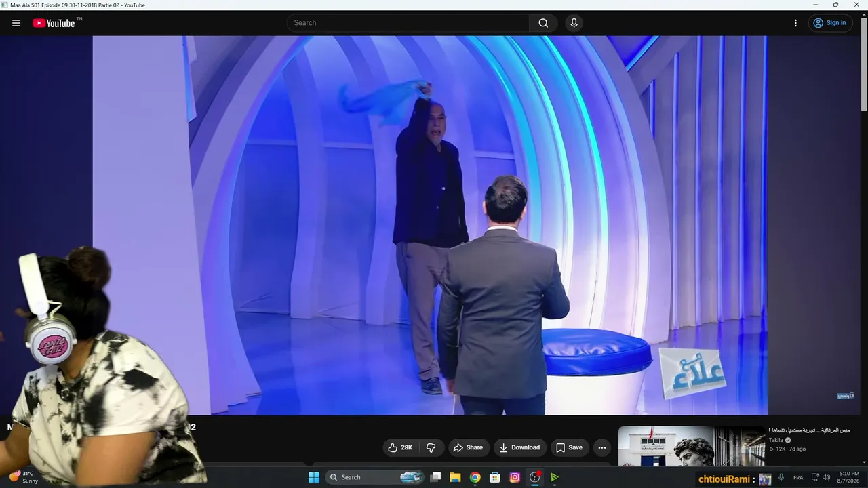The image size is (868, 488).
Task: Start voice search with microphone icon
Action: tap(574, 23)
